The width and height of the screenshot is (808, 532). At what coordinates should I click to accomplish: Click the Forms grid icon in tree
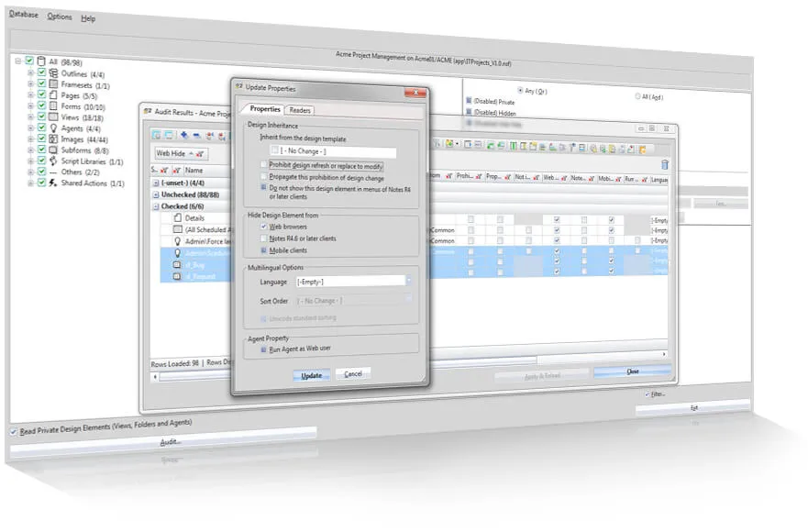pyautogui.click(x=53, y=105)
